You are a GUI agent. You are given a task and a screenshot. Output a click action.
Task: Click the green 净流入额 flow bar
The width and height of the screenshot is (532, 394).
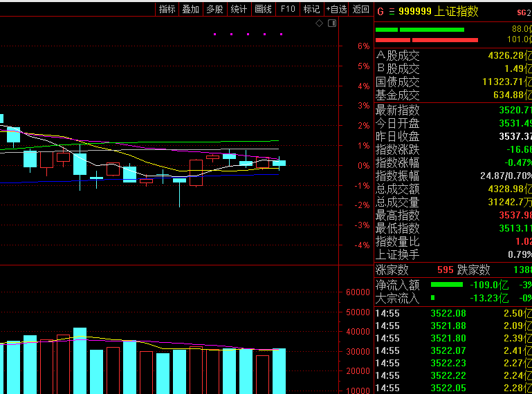coord(446,285)
